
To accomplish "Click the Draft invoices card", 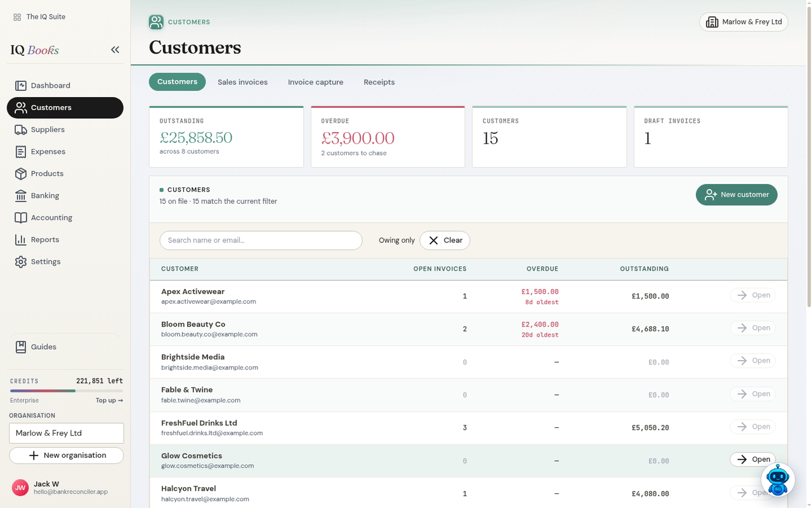I will (711, 137).
